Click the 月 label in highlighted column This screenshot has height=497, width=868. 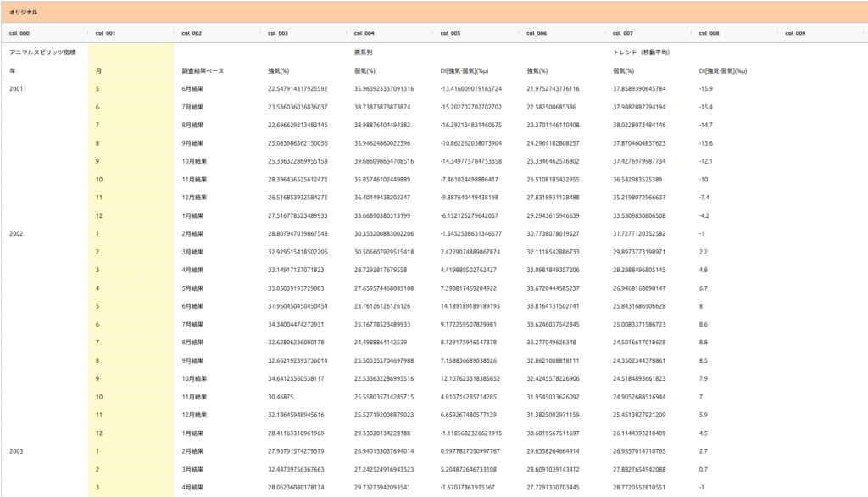pyautogui.click(x=99, y=71)
